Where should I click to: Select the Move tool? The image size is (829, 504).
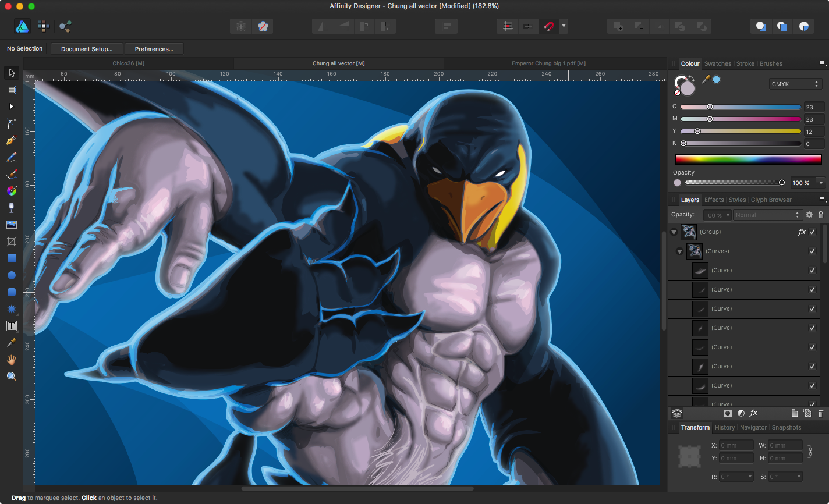click(11, 73)
